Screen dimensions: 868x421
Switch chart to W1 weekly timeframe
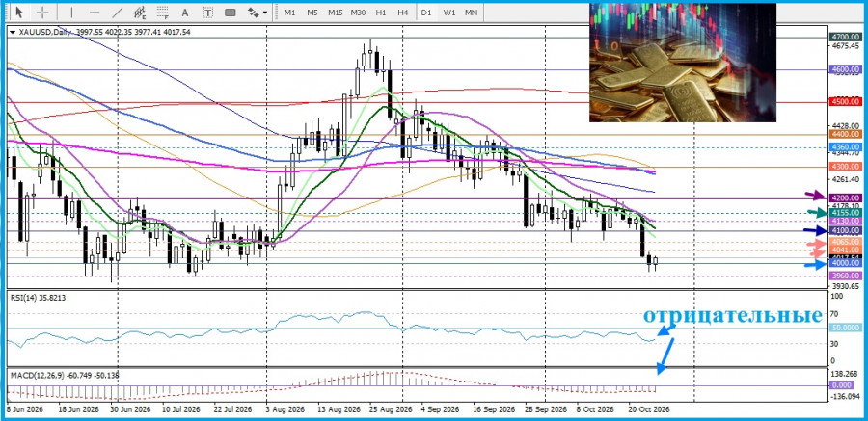(448, 13)
